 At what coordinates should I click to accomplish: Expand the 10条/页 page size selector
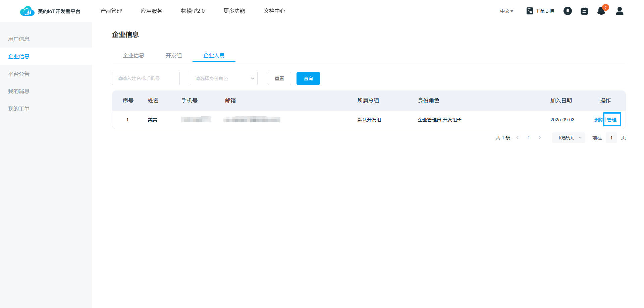click(569, 138)
